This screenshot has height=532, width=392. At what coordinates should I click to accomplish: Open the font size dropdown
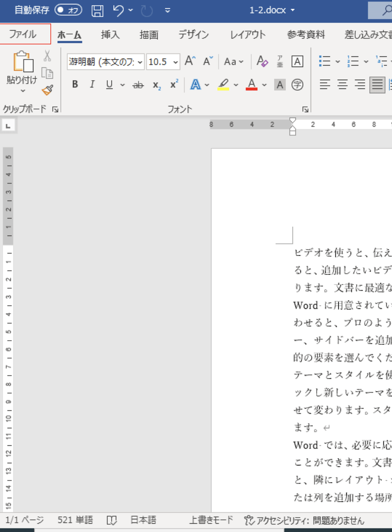click(176, 62)
